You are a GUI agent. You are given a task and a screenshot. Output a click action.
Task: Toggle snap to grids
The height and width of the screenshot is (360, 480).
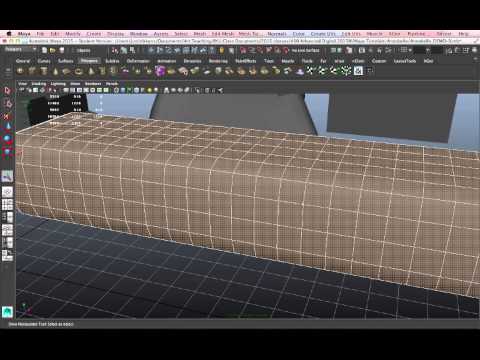[x=243, y=50]
